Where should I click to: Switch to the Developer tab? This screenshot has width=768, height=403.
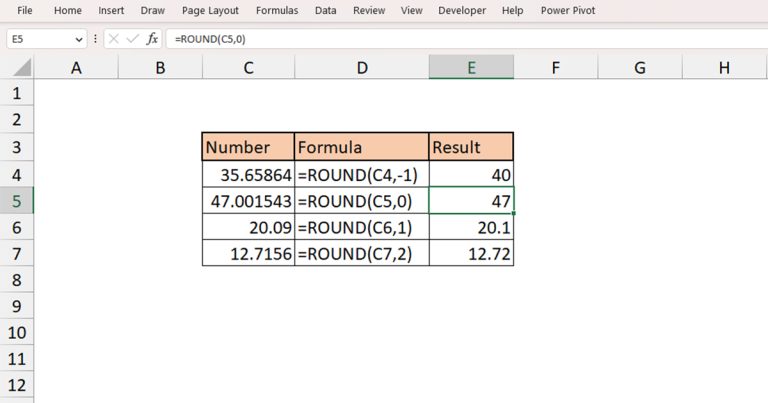462,10
